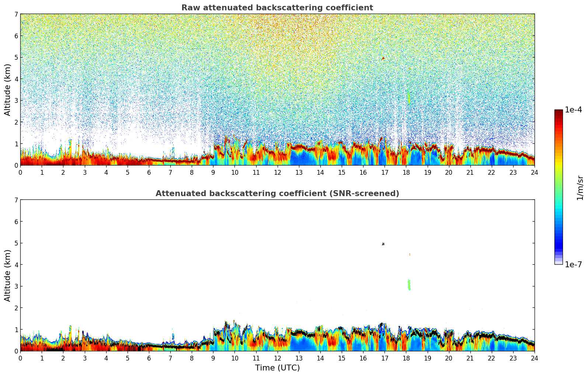
Task: Pick the dark red top of the colorbar
Action: (x=558, y=111)
